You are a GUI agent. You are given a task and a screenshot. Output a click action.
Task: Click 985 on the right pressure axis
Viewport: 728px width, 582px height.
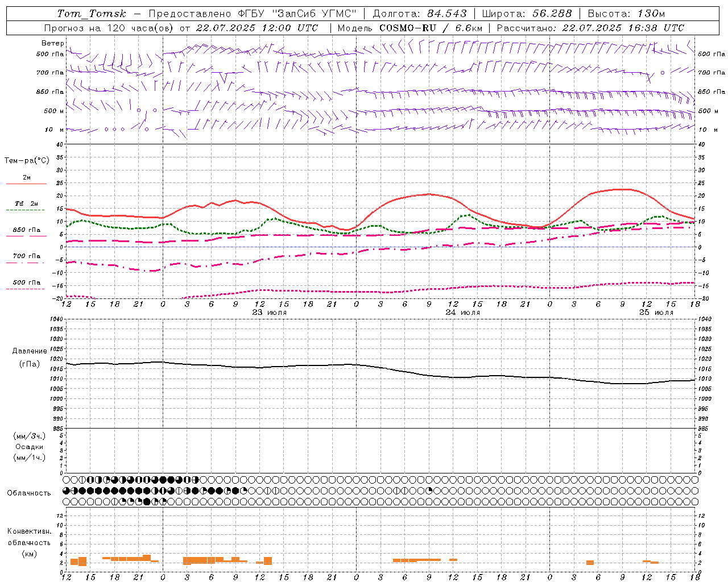pyautogui.click(x=704, y=429)
